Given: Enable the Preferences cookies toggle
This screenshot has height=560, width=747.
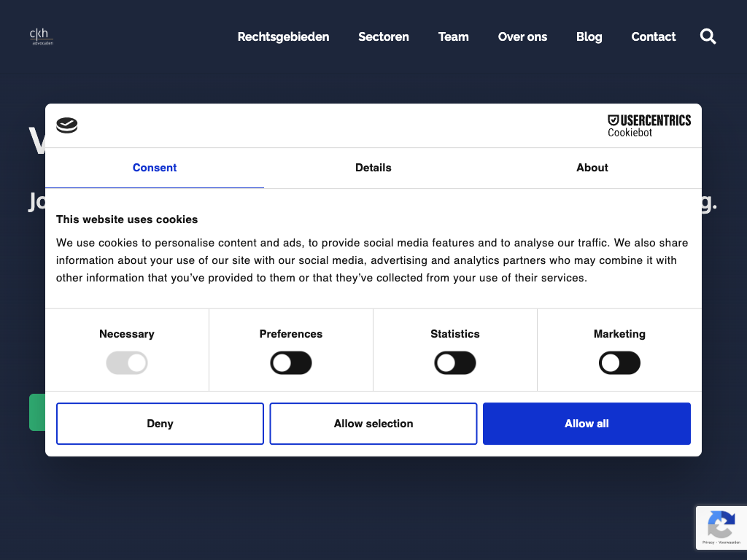Looking at the screenshot, I should click(x=291, y=363).
